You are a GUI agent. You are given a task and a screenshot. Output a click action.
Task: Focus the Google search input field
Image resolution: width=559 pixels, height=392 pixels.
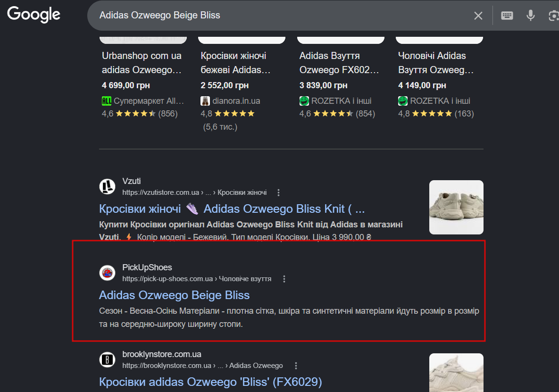pos(282,15)
